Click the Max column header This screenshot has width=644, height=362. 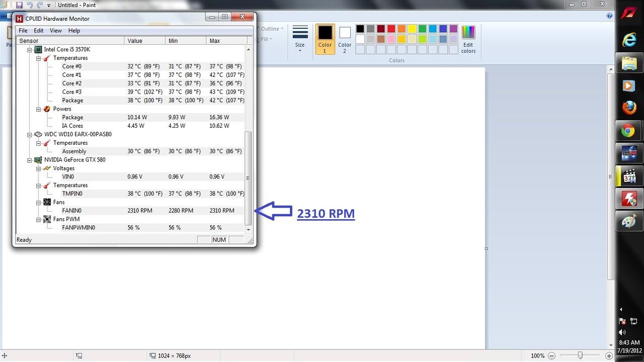click(x=227, y=41)
